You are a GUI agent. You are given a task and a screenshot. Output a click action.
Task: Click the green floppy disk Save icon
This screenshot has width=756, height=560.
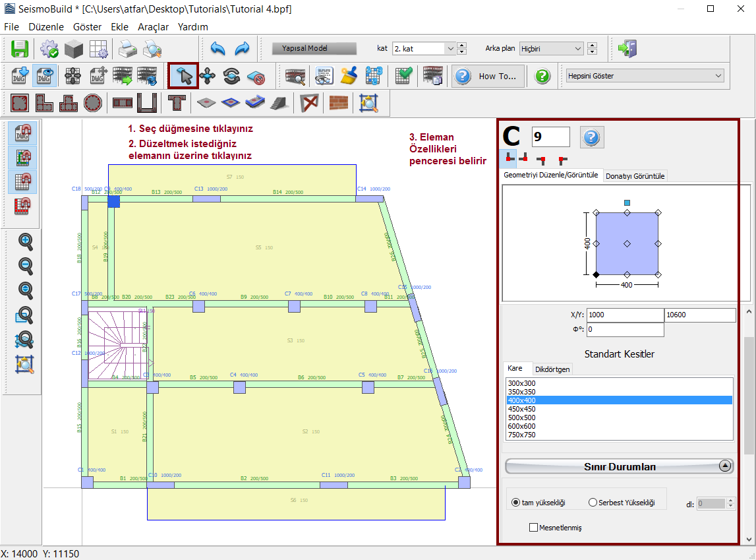20,49
